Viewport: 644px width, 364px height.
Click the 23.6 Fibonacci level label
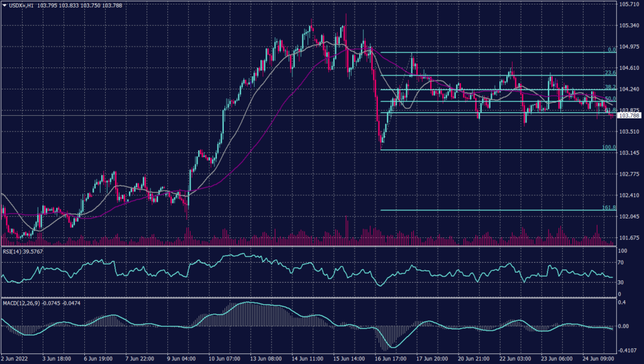[x=609, y=74]
